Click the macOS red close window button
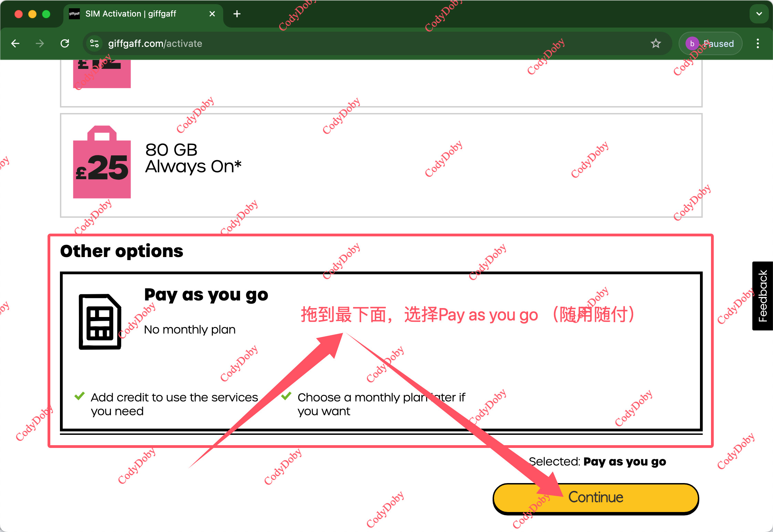This screenshot has width=773, height=532. pyautogui.click(x=19, y=14)
